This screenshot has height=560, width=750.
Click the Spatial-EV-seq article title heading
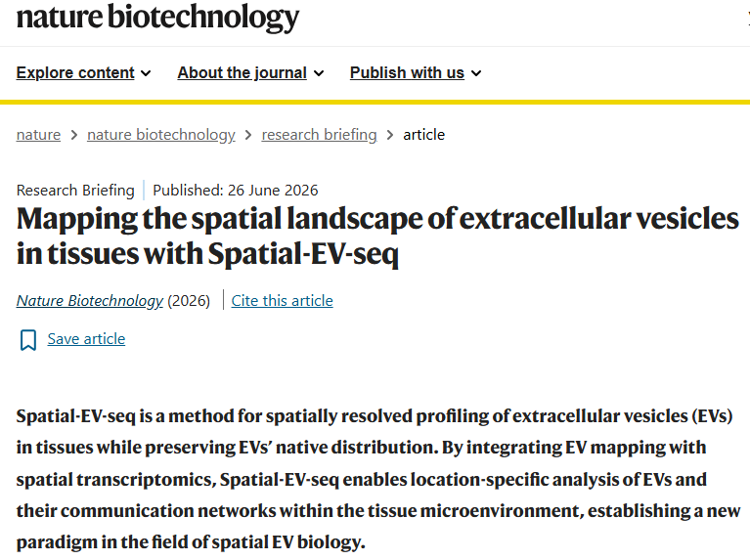pos(377,236)
